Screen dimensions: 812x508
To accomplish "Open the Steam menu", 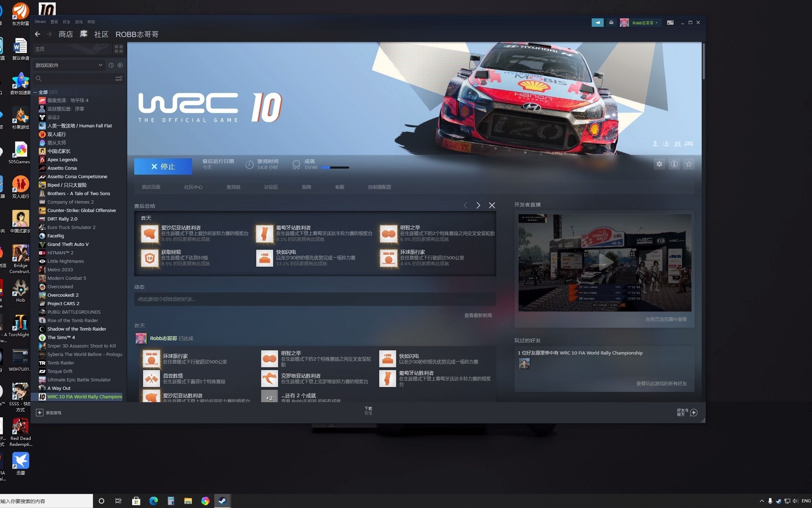I will pos(40,22).
